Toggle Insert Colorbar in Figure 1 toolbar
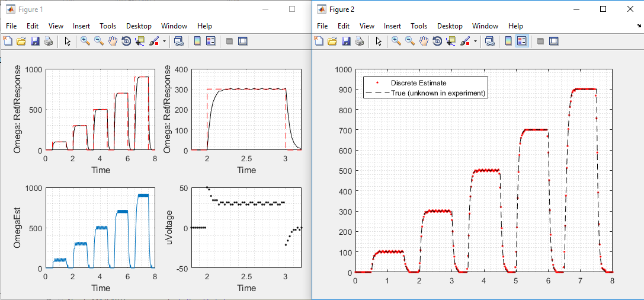Viewport: 644px width, 300px height. pyautogui.click(x=197, y=41)
